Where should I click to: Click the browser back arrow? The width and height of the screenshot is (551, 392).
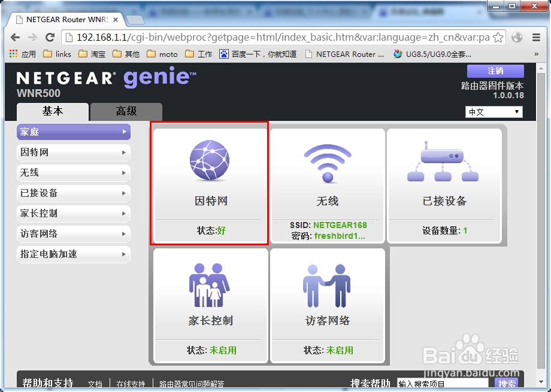pyautogui.click(x=15, y=37)
